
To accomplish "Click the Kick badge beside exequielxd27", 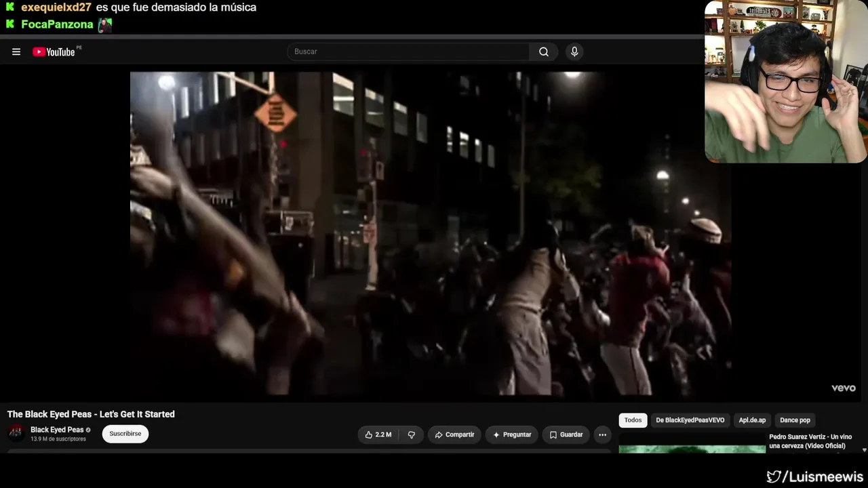I will tap(10, 7).
